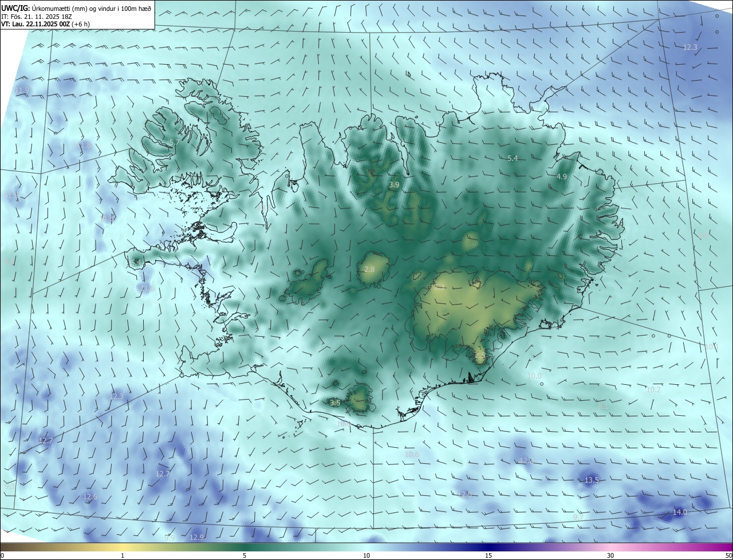Click the 50 tick on the colour scale
This screenshot has height=560, width=733.
[x=728, y=556]
